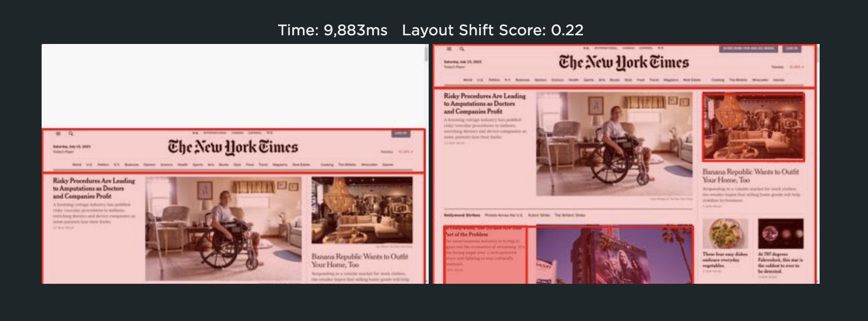Select The Writers' Strike link

[x=569, y=215]
